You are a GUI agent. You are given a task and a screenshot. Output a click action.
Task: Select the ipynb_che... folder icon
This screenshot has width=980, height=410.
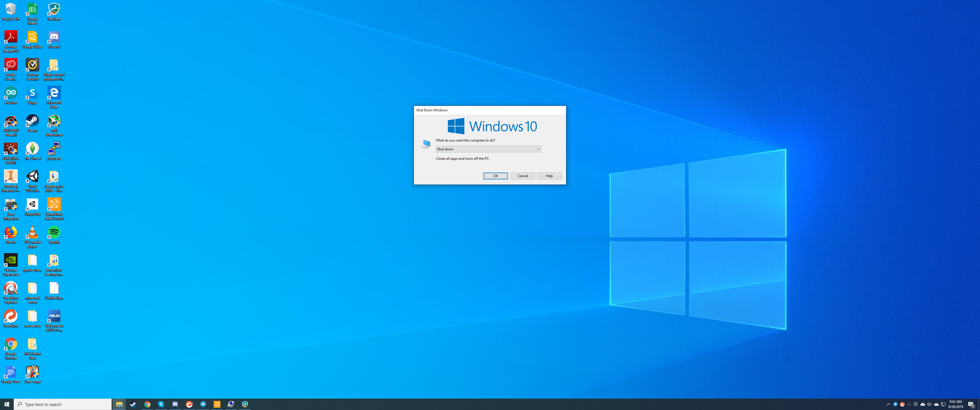[32, 263]
